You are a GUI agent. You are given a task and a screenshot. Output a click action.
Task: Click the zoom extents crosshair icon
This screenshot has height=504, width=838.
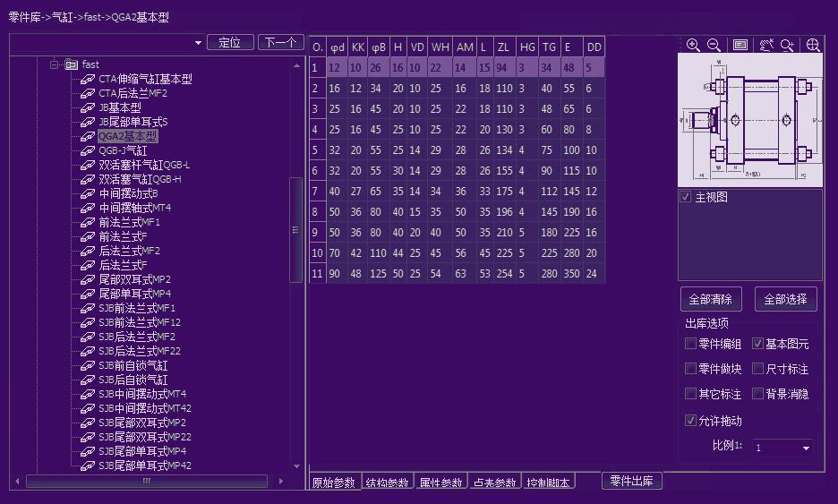pos(813,45)
